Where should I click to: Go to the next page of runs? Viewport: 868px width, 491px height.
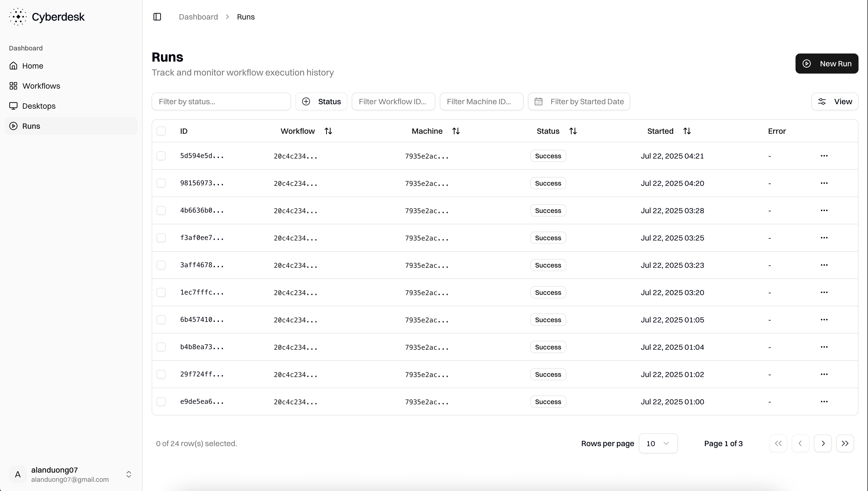click(x=823, y=443)
